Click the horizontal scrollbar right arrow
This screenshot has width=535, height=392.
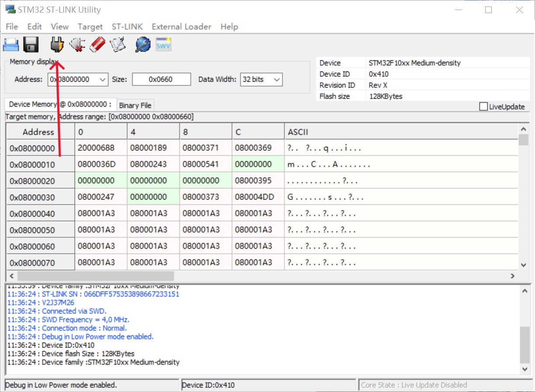(x=513, y=276)
